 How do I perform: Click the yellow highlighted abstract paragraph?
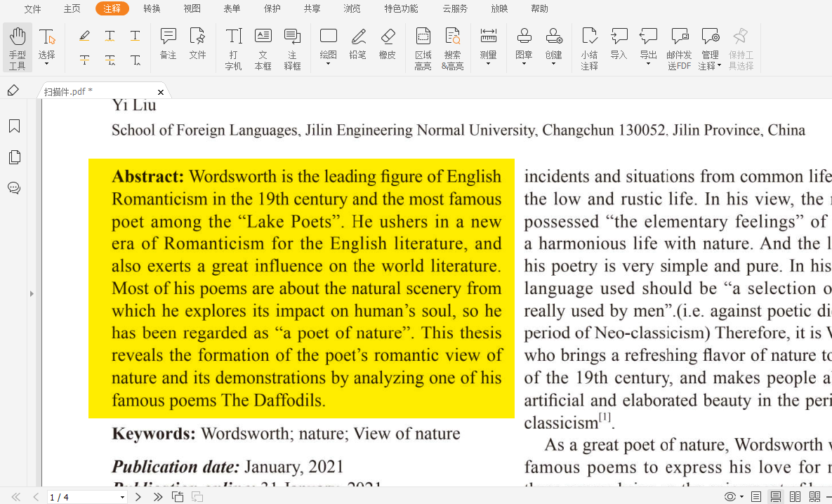(302, 288)
